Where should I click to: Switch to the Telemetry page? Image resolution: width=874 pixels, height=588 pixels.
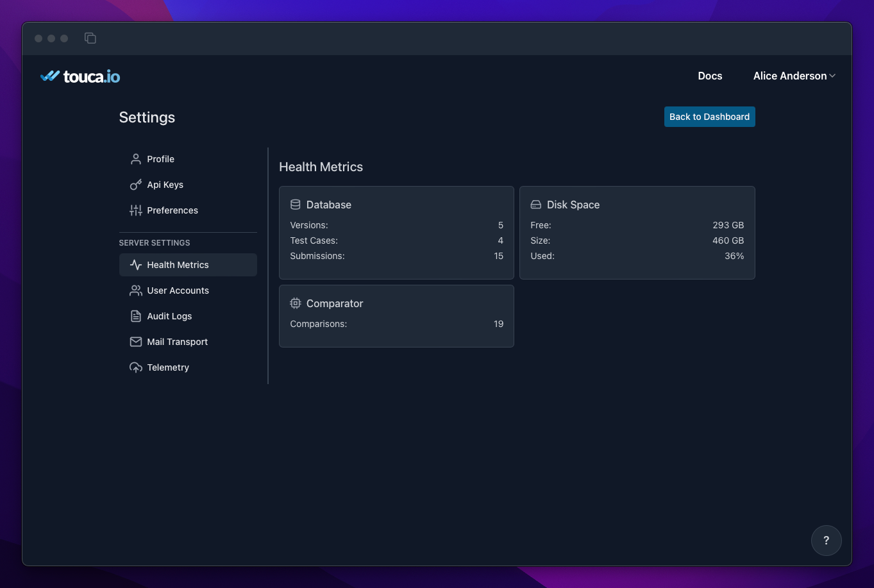[x=188, y=367]
